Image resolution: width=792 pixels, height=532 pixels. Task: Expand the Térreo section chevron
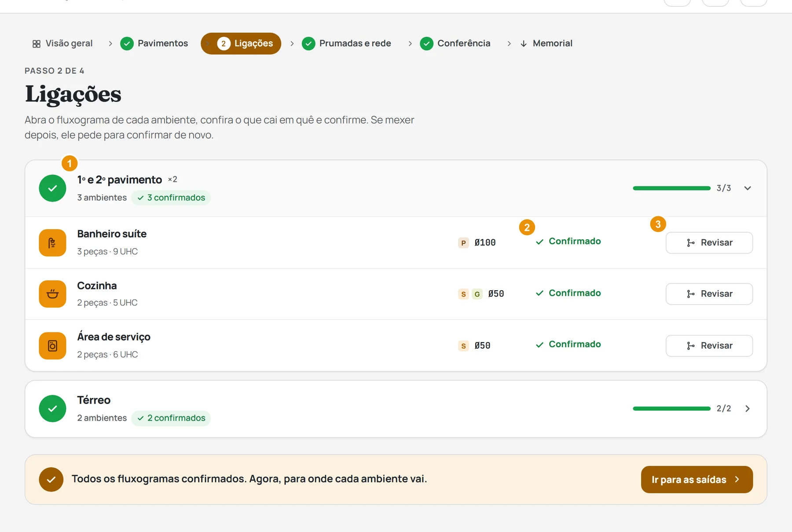coord(748,408)
